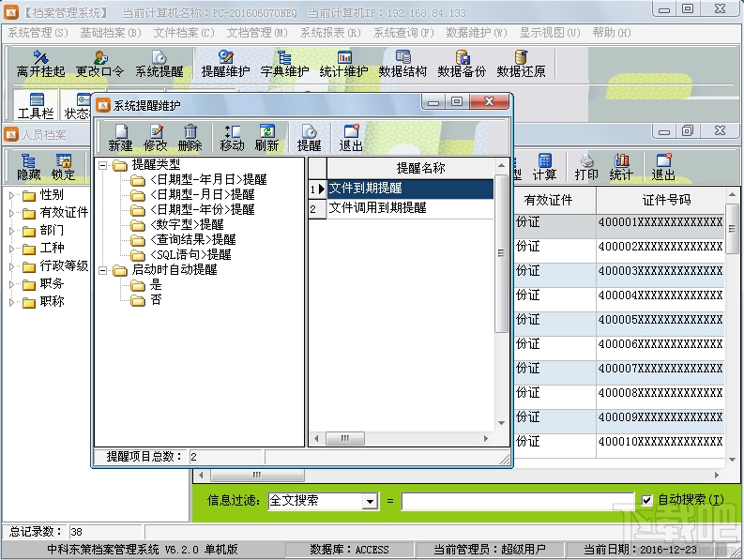Click 数据还原 data restore icon
This screenshot has width=744, height=560.
click(x=521, y=64)
